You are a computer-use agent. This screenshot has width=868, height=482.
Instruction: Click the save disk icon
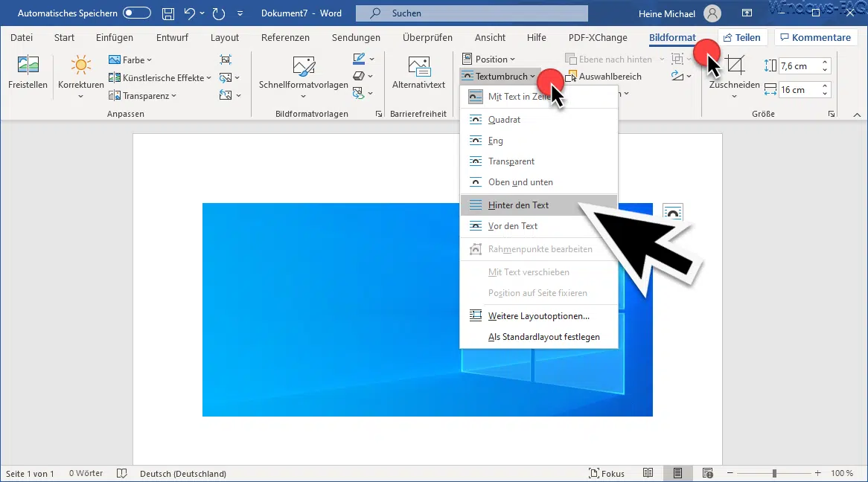point(168,13)
